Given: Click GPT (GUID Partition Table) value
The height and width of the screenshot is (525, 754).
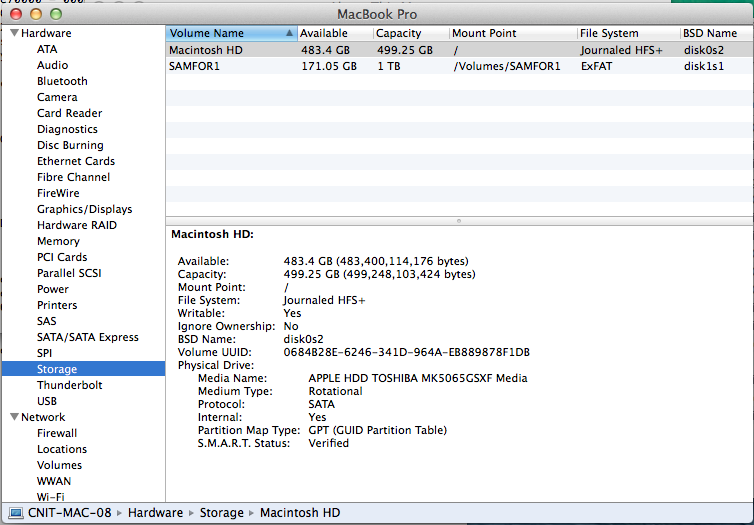Looking at the screenshot, I should tap(377, 430).
